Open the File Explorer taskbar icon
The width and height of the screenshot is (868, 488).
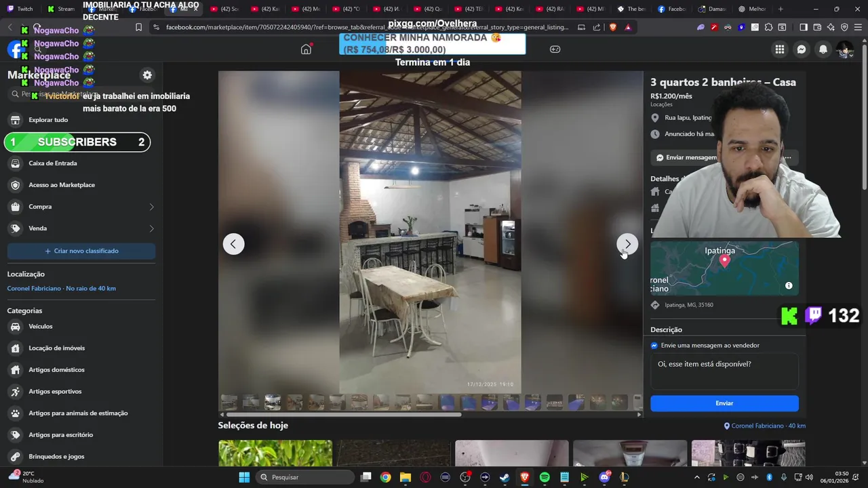(405, 477)
